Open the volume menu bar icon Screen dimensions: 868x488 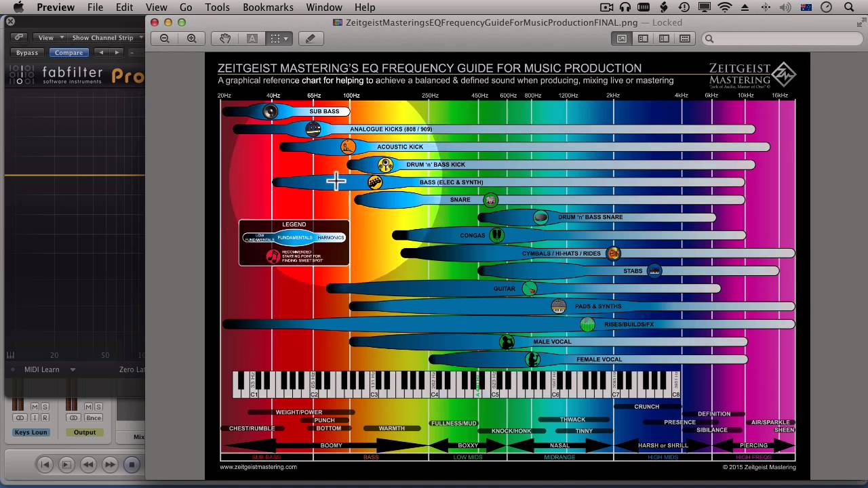coord(786,7)
